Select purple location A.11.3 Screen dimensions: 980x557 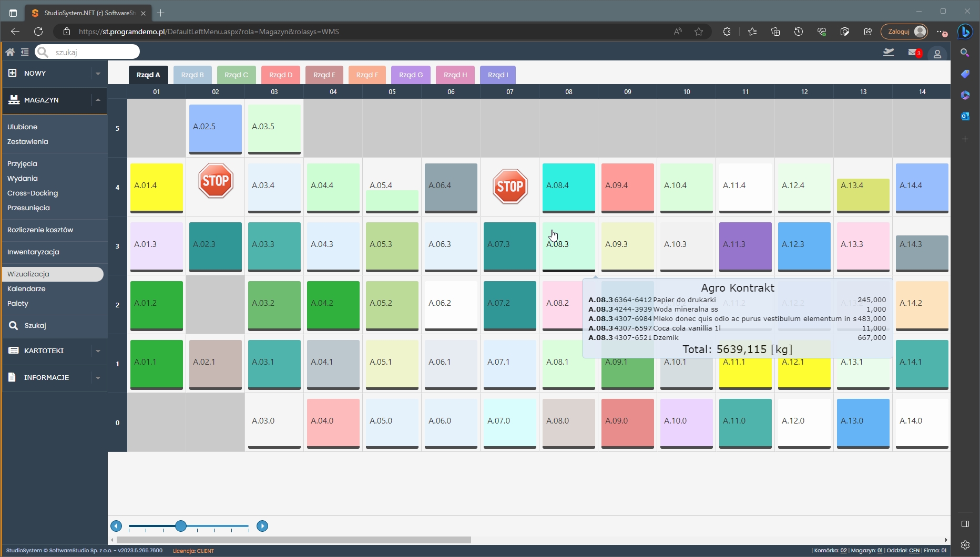pos(746,246)
